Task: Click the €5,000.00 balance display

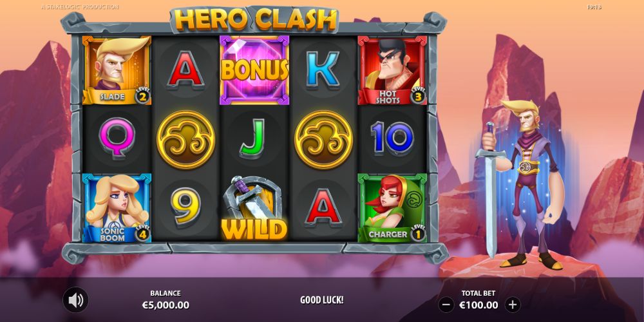Action: [x=166, y=305]
